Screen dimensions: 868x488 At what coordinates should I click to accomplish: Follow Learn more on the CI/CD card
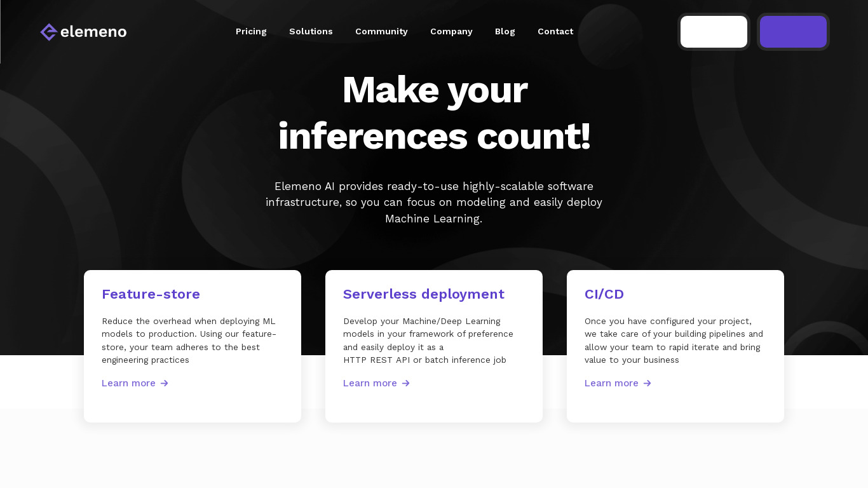pyautogui.click(x=618, y=383)
